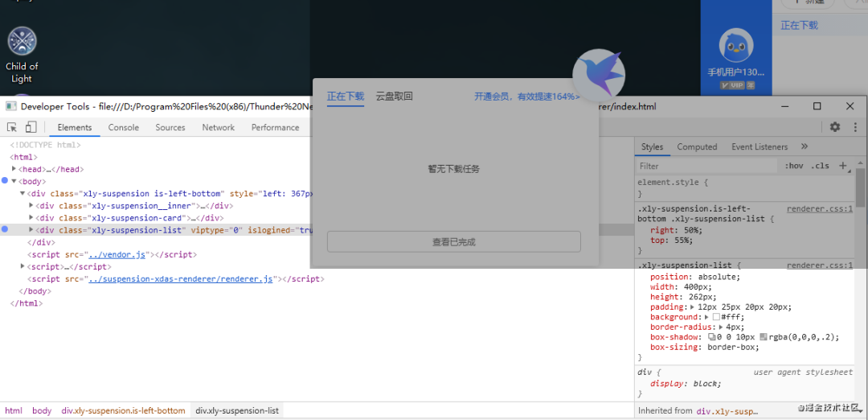This screenshot has height=420, width=868.
Task: Open box-shadow editor icon
Action: point(711,337)
